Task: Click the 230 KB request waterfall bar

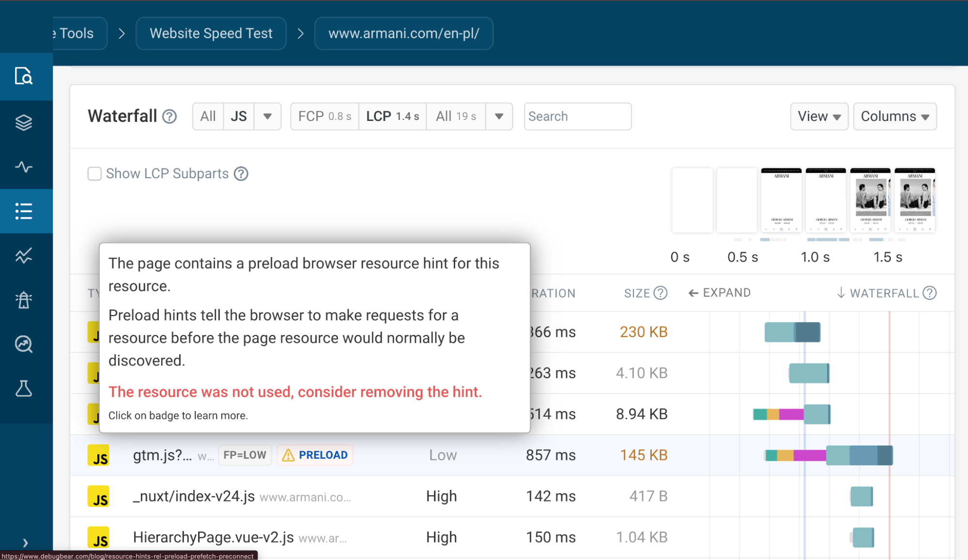Action: click(792, 332)
